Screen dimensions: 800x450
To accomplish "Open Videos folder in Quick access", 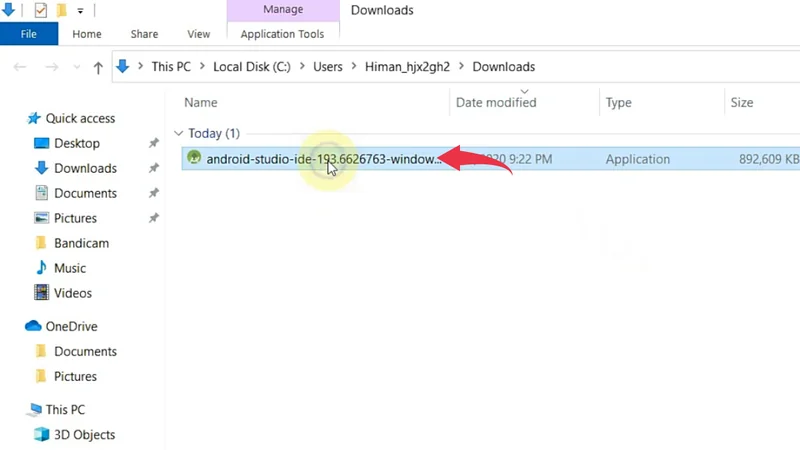I will coord(72,293).
